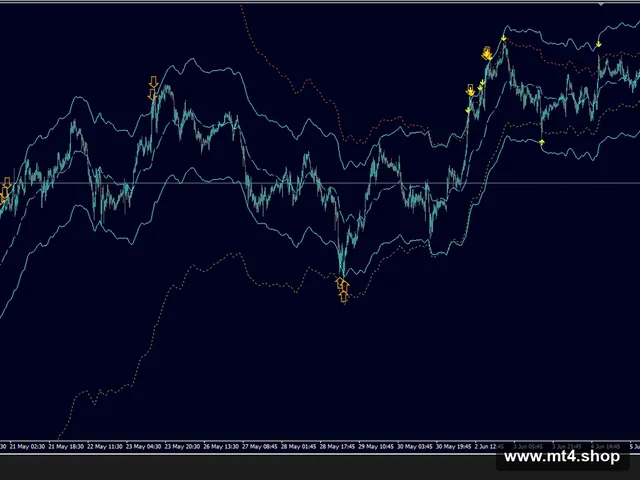Click the orange down-arrow cluster near 2 Jun
This screenshot has width=640, height=480.
(x=487, y=53)
